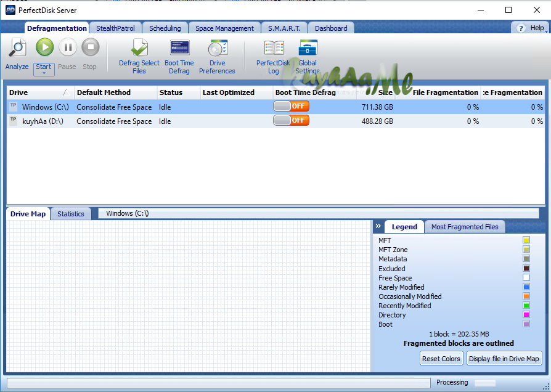The image size is (551, 392).
Task: Select the kuyhAa (D:\) drive row
Action: tap(276, 121)
